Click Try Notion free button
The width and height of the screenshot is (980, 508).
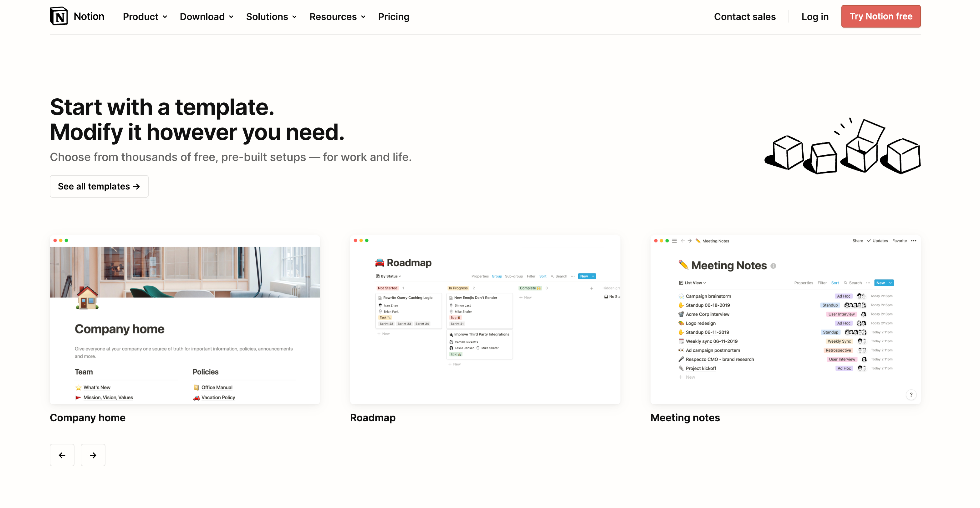pyautogui.click(x=881, y=16)
